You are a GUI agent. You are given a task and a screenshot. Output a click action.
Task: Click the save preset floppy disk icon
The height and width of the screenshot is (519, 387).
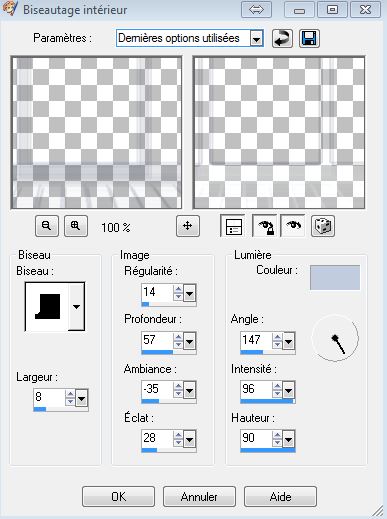(x=309, y=38)
